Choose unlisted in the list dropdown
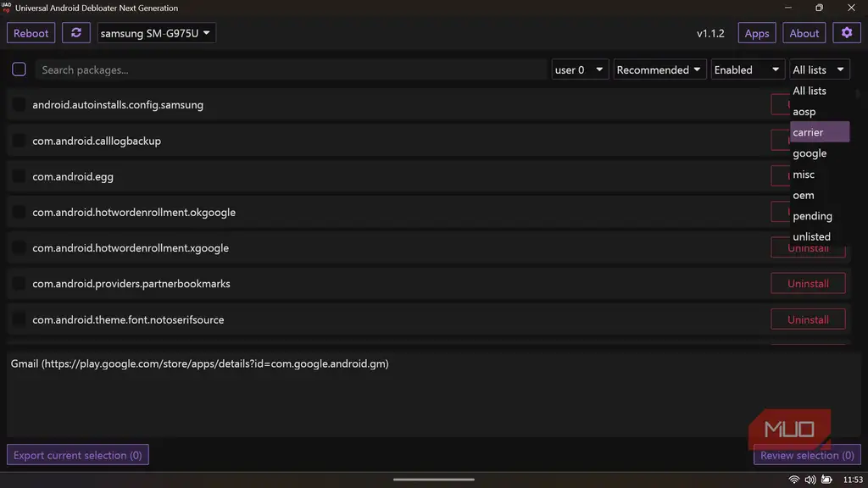The image size is (868, 488). click(x=820, y=236)
